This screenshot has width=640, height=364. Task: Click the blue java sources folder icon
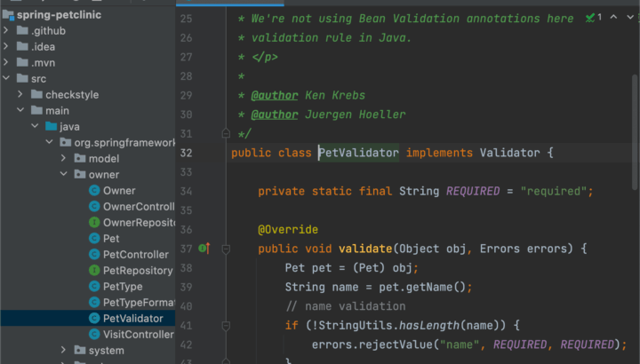click(x=51, y=126)
